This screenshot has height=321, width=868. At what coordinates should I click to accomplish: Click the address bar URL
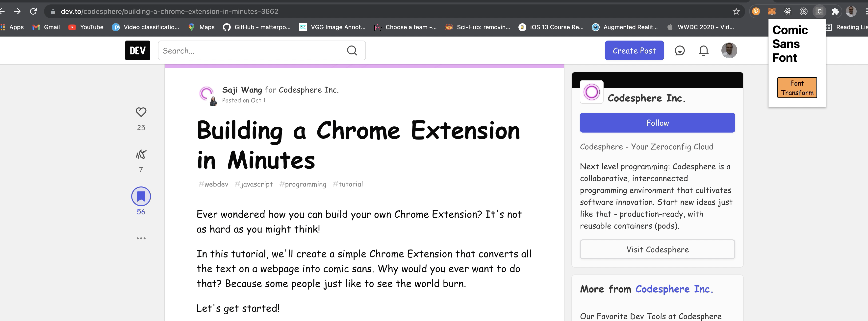(169, 11)
